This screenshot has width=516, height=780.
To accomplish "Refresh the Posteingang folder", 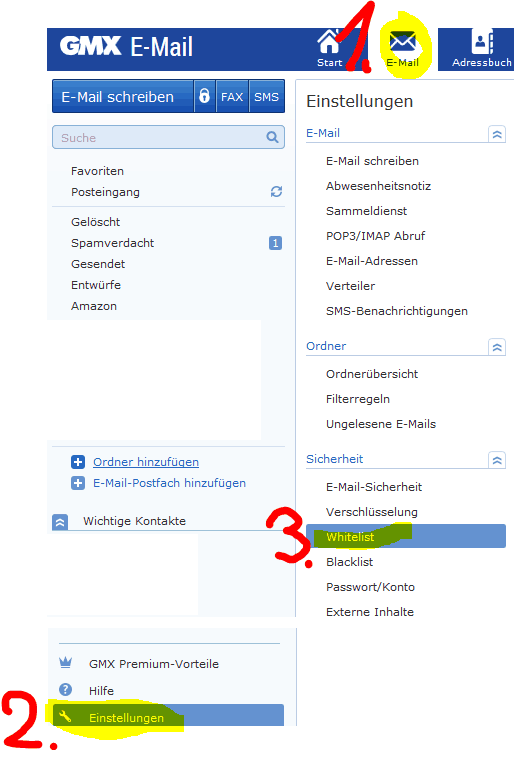I will click(x=276, y=192).
